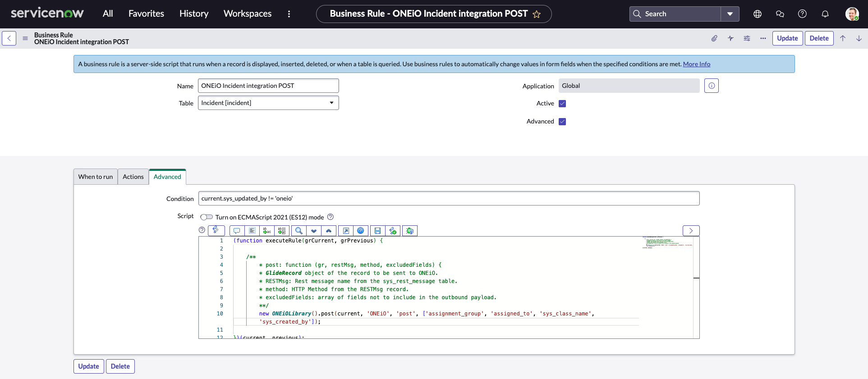The width and height of the screenshot is (868, 379).
Task: Click the Application info icon
Action: coord(712,86)
